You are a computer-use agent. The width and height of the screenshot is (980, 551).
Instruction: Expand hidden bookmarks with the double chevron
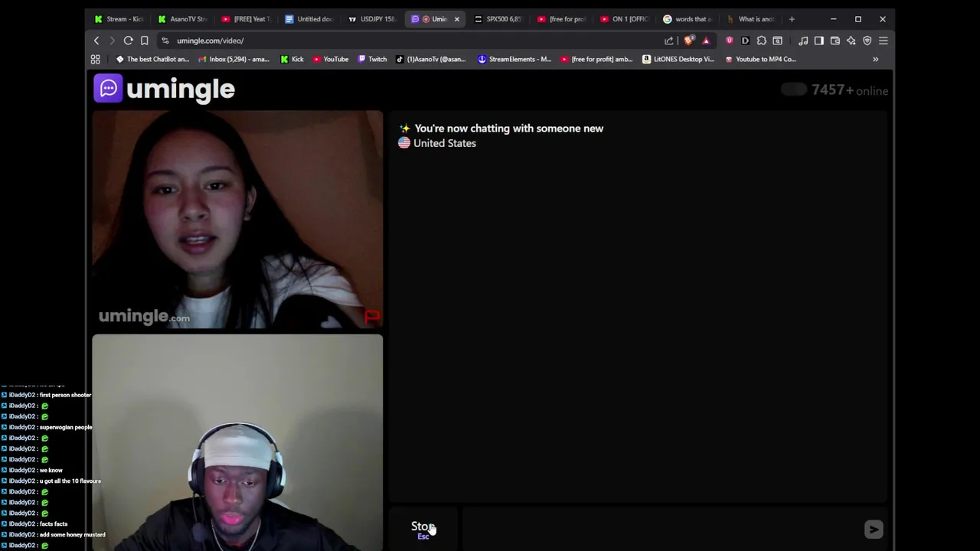point(875,59)
